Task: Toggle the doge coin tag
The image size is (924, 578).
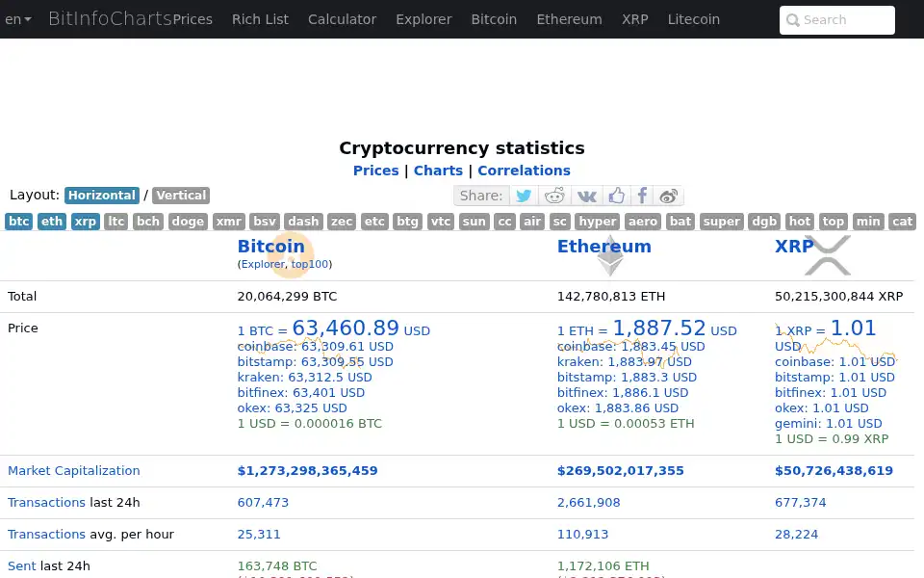Action: [x=188, y=222]
